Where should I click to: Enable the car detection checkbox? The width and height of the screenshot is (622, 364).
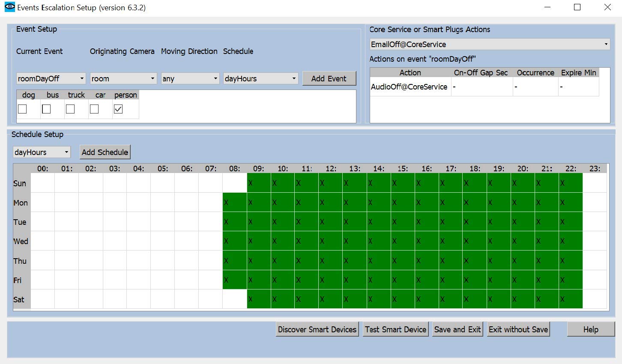[94, 109]
